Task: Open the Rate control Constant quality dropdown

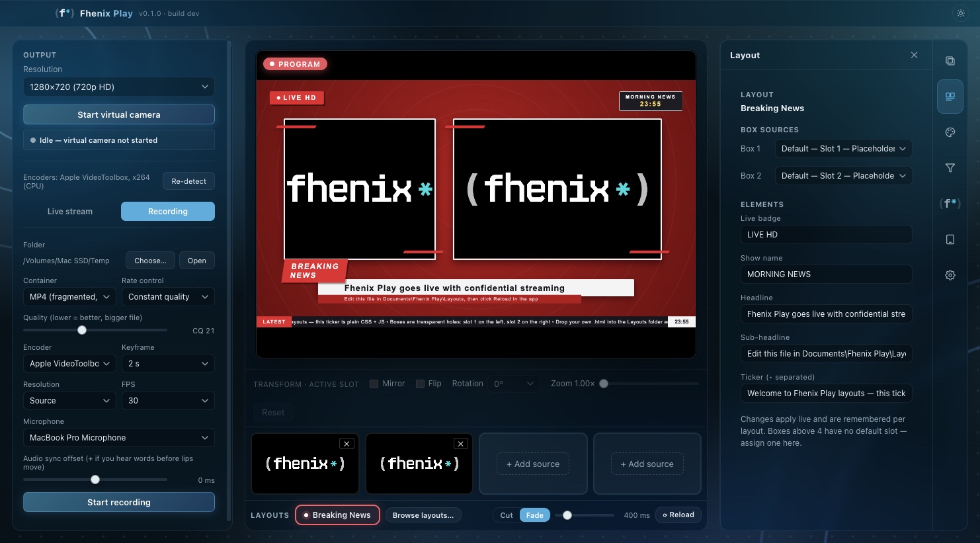Action: click(x=168, y=297)
